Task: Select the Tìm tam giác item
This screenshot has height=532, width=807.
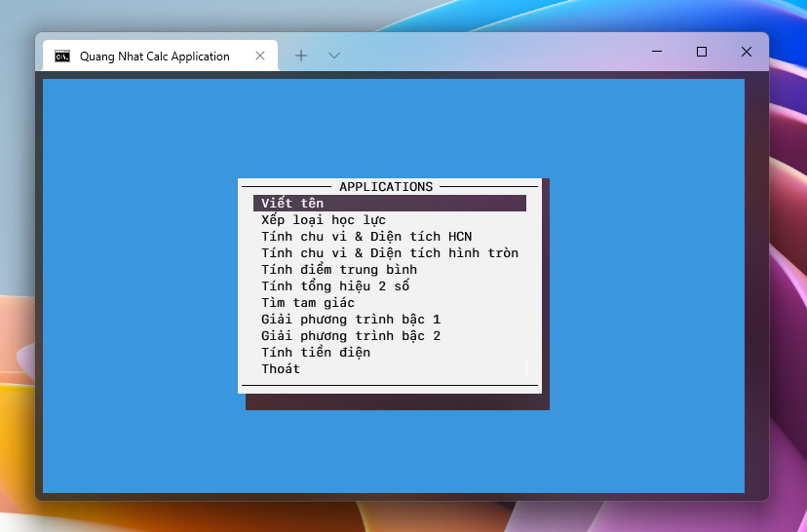Action: point(308,302)
